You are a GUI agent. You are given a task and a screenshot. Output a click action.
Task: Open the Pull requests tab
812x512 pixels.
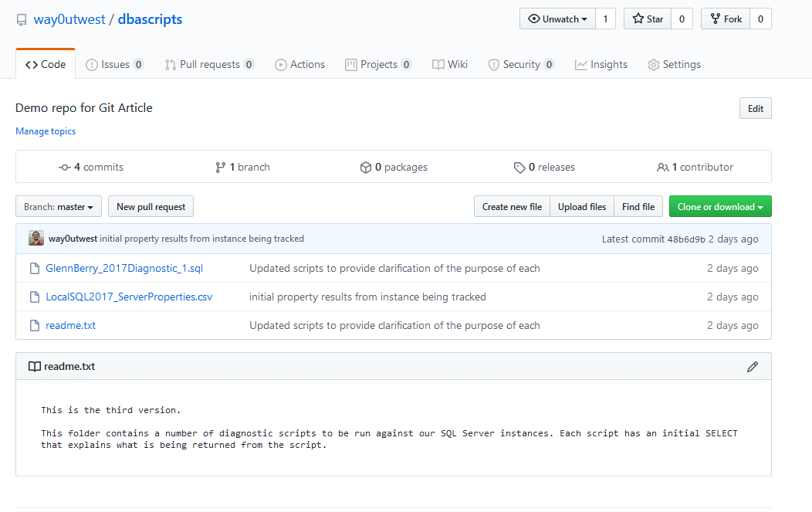coord(209,65)
